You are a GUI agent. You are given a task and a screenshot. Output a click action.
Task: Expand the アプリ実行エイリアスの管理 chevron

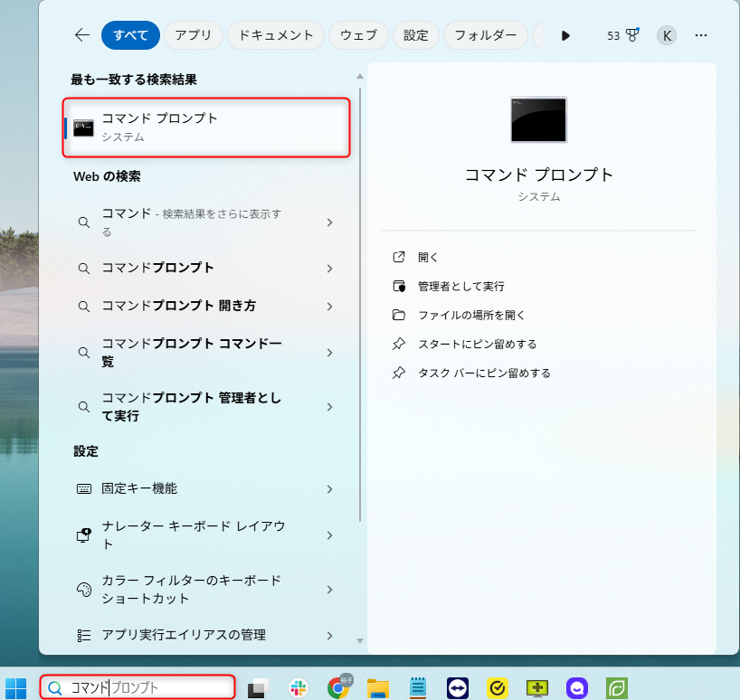[329, 636]
